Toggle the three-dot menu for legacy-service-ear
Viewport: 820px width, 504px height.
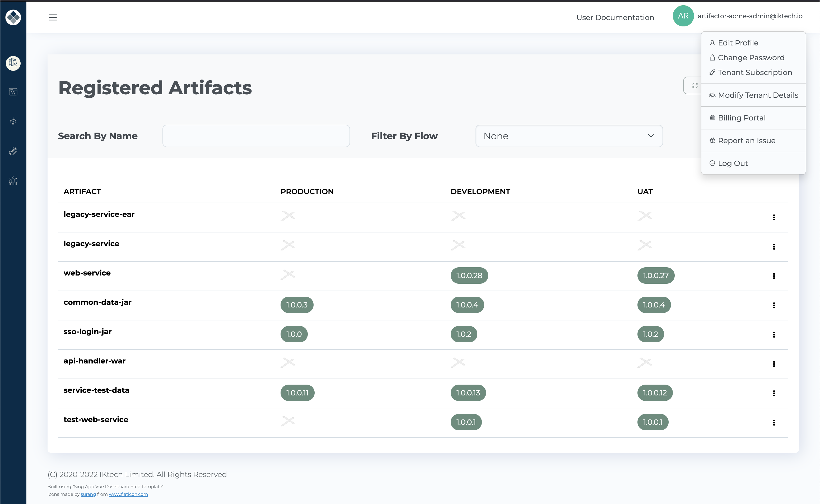[774, 217]
